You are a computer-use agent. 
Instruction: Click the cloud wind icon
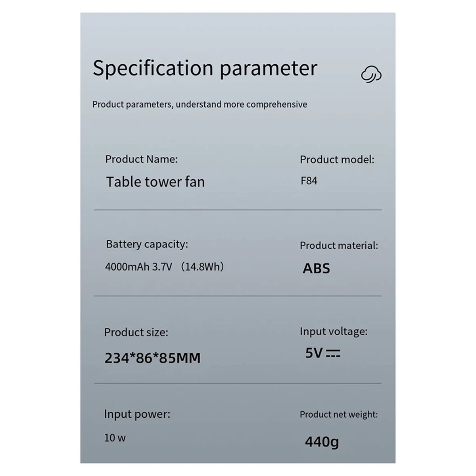click(x=371, y=74)
